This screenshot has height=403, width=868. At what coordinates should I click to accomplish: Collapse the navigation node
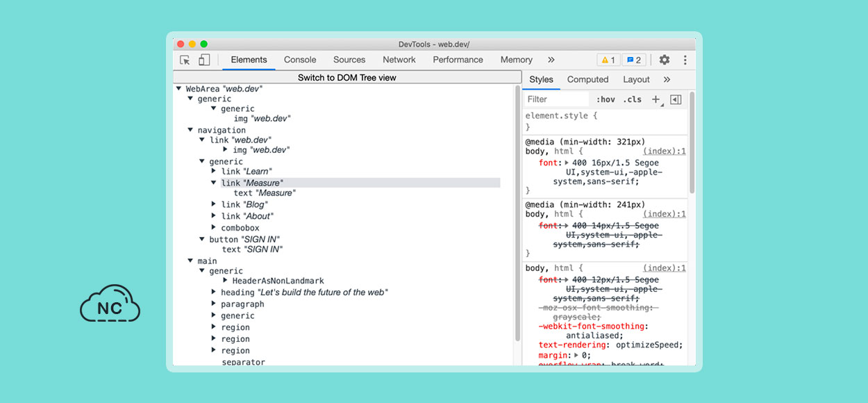click(190, 130)
